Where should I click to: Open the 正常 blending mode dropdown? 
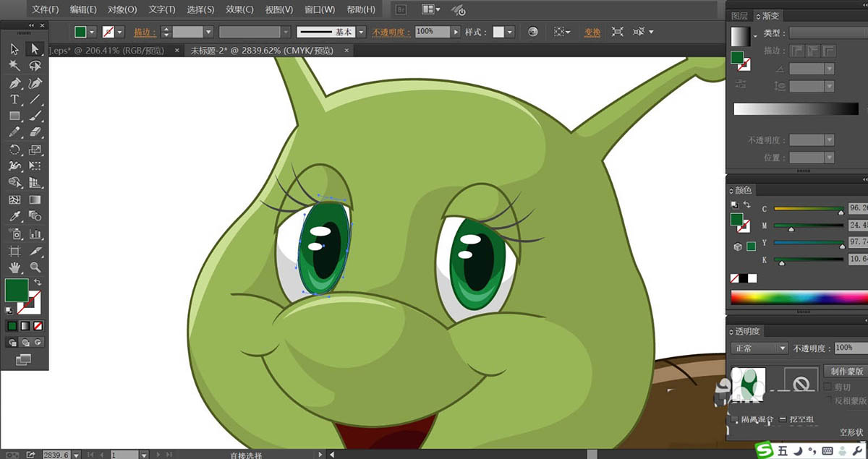[760, 348]
